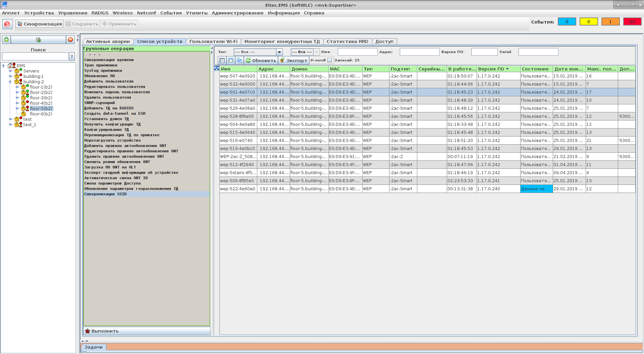Click the blue 'Данные не ...' status cell
This screenshot has width=644, height=354.
[536, 189]
